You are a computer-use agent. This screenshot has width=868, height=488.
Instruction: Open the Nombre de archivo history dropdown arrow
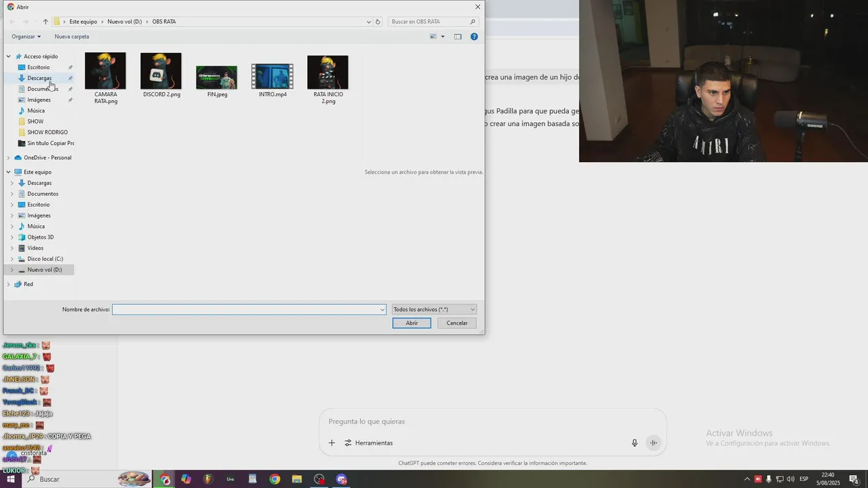click(382, 310)
